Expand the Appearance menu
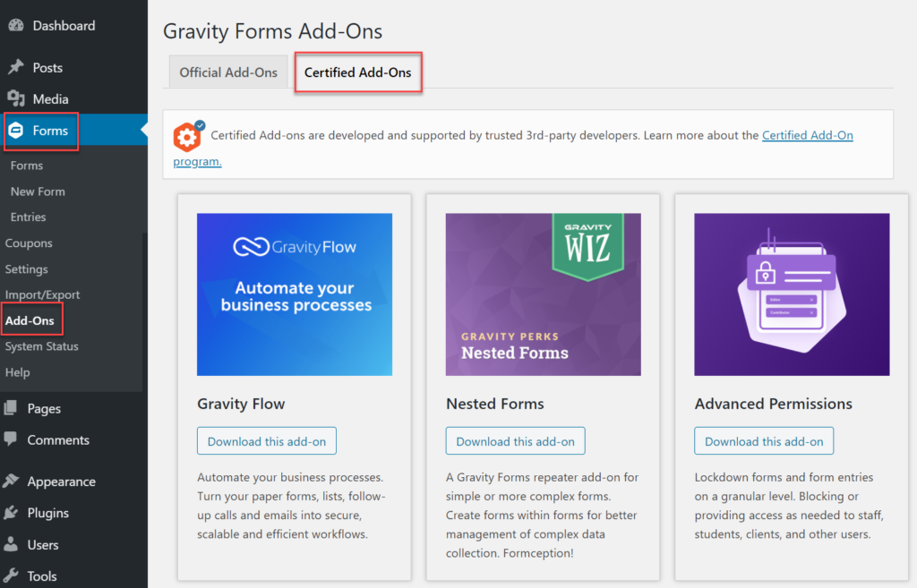The image size is (917, 588). point(60,481)
